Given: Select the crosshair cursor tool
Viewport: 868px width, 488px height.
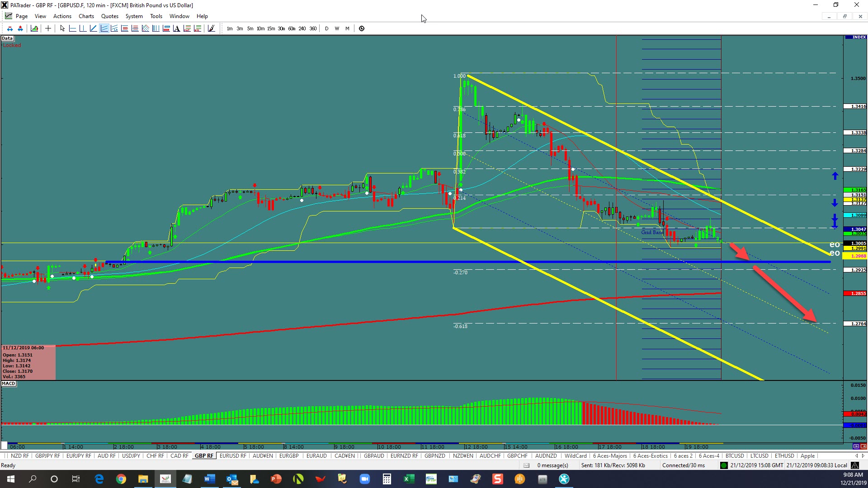Looking at the screenshot, I should [48, 28].
